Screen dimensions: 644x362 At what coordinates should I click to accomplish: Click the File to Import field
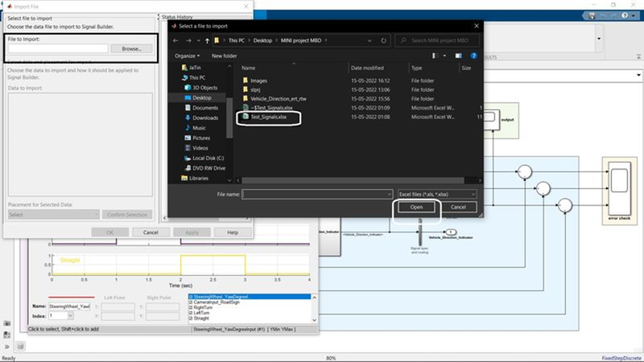(58, 48)
